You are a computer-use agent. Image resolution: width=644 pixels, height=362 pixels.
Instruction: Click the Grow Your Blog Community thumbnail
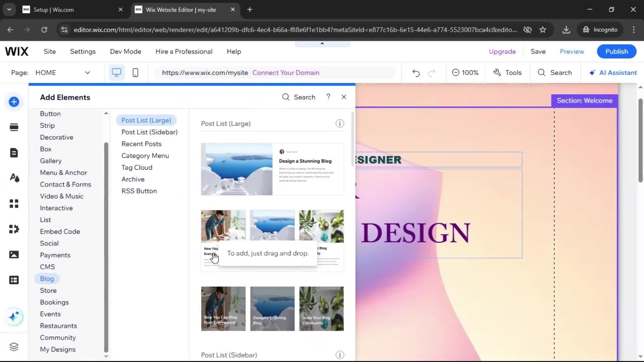pyautogui.click(x=321, y=309)
